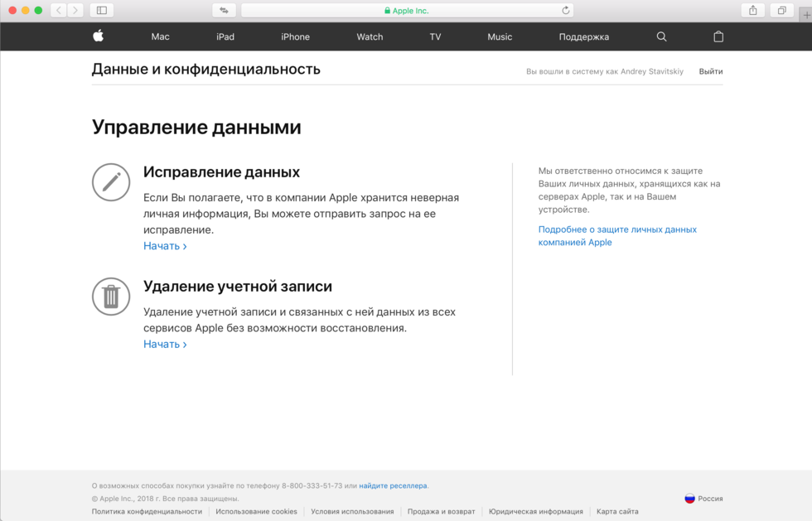This screenshot has height=521, width=812.
Task: Open Условия использования footer link
Action: (x=352, y=512)
